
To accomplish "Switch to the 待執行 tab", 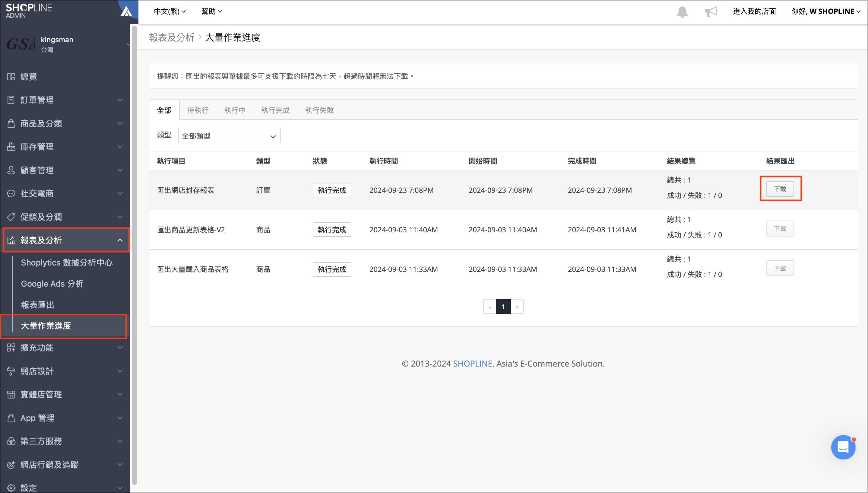I will (198, 110).
